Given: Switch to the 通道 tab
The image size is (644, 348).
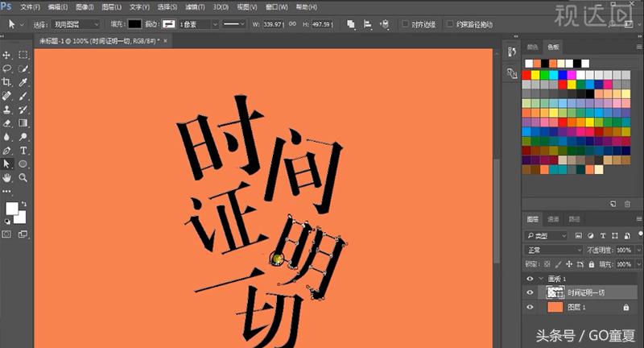Looking at the screenshot, I should tap(553, 219).
